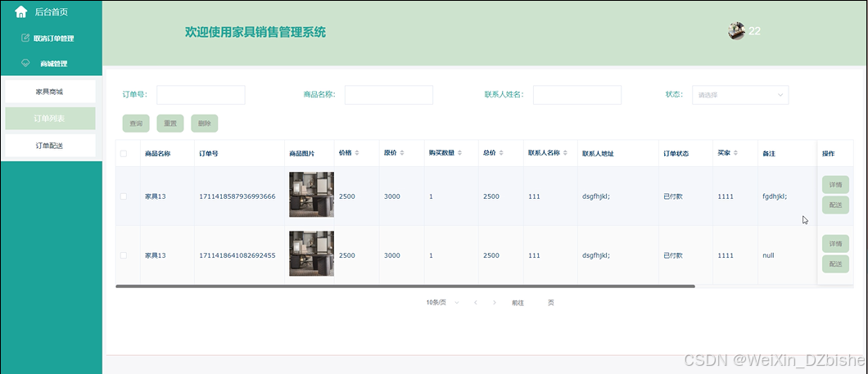Sort by 买家 using its sort arrows
The image size is (868, 374).
click(735, 153)
